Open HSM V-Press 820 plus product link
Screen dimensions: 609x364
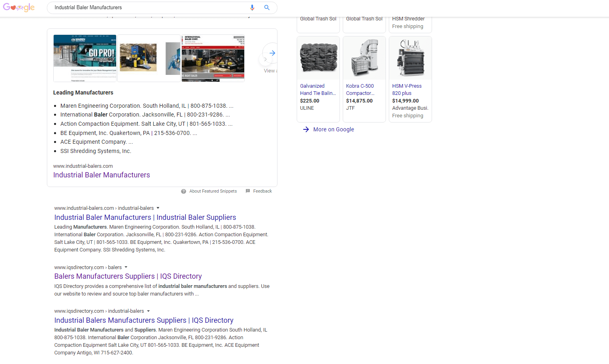(407, 89)
